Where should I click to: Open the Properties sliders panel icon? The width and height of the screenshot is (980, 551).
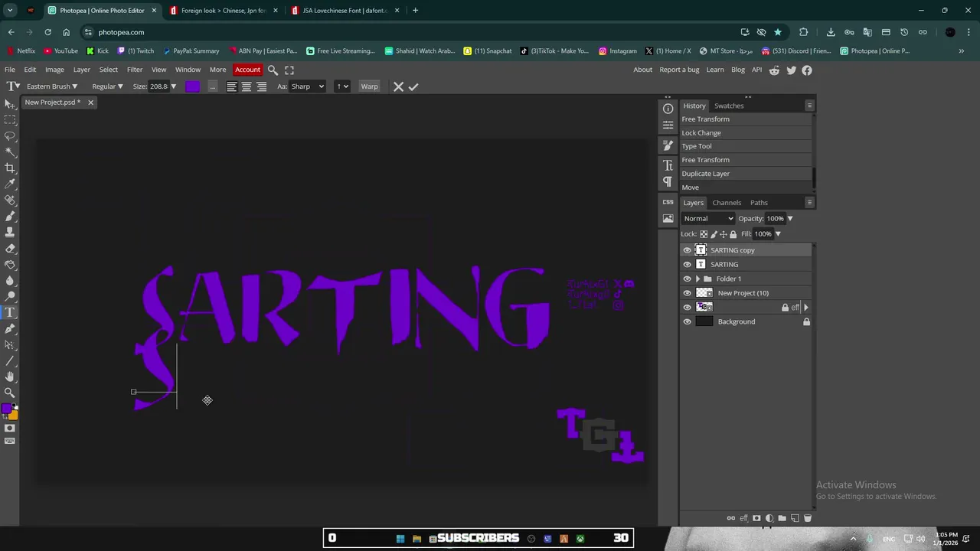coord(668,126)
